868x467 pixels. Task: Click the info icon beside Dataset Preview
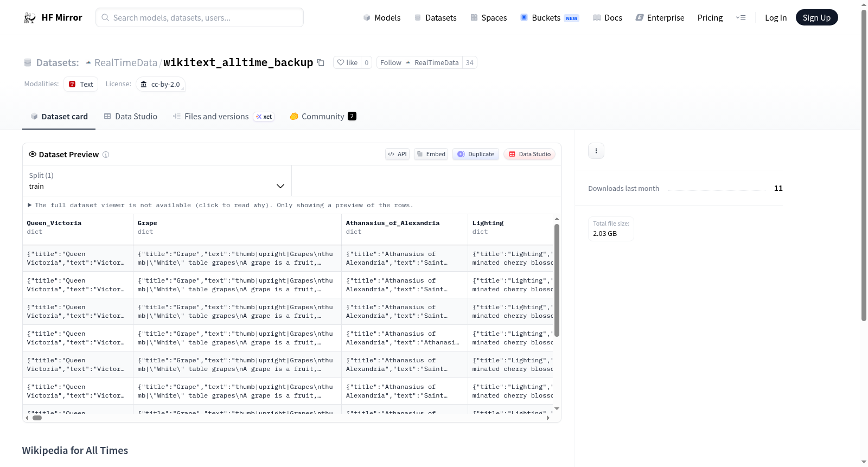click(106, 155)
